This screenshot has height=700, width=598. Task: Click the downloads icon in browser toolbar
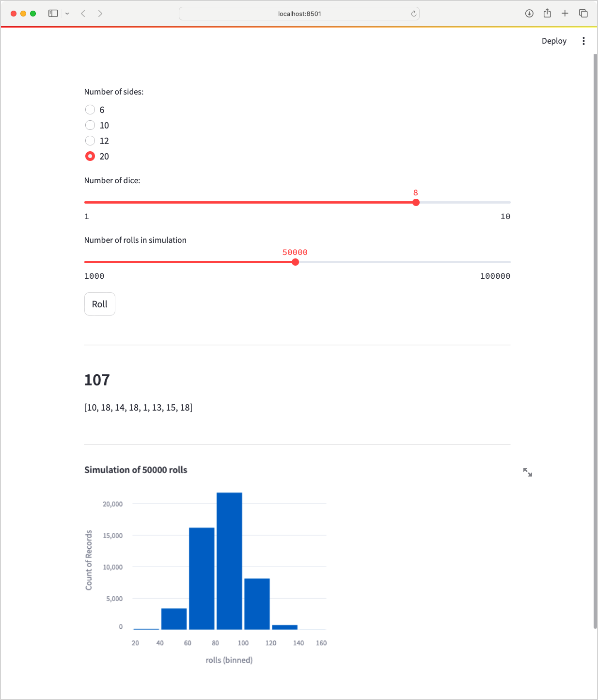(x=529, y=13)
